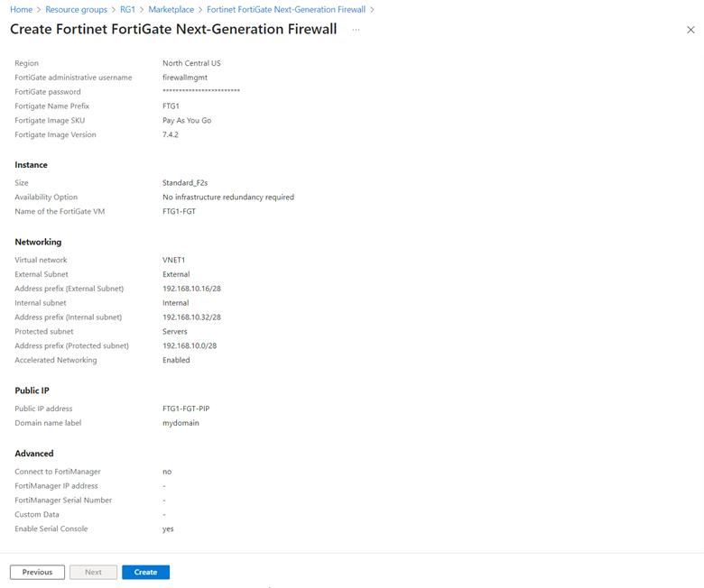Image resolution: width=704 pixels, height=588 pixels.
Task: Click Create to deploy the firewall
Action: (145, 572)
